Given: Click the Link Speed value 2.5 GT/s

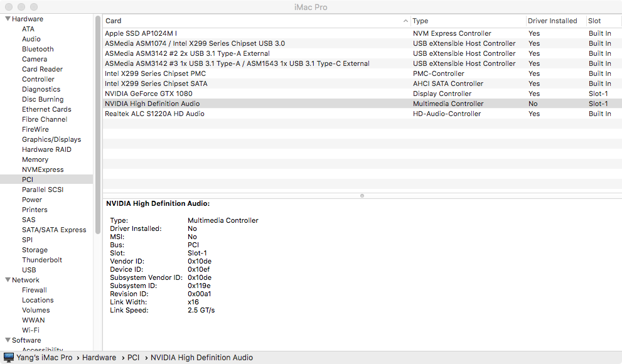Looking at the screenshot, I should [201, 310].
